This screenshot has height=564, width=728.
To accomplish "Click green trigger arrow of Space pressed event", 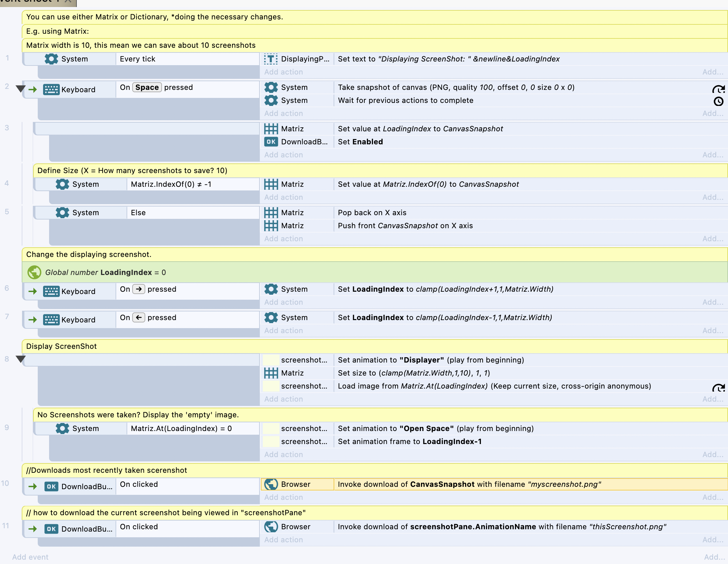I will [x=33, y=90].
